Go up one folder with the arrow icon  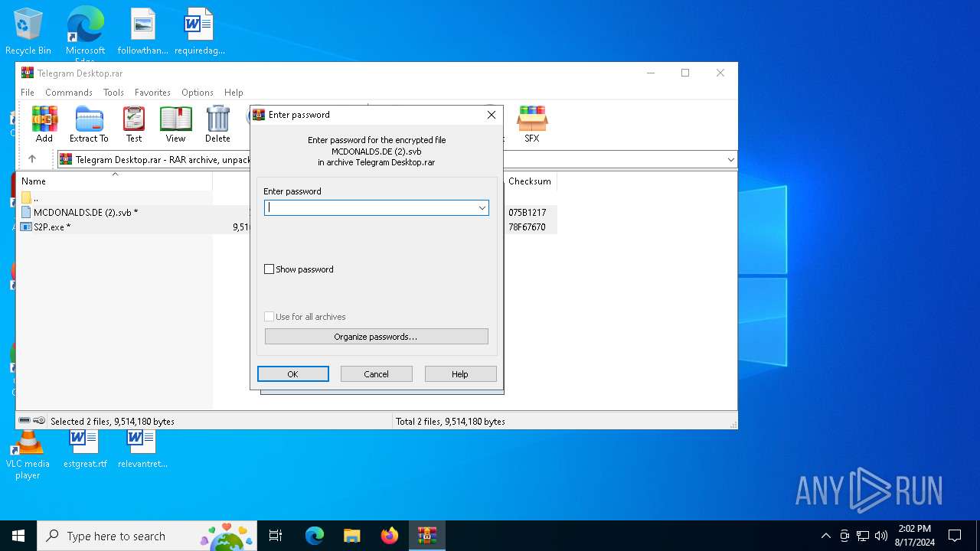click(x=32, y=159)
